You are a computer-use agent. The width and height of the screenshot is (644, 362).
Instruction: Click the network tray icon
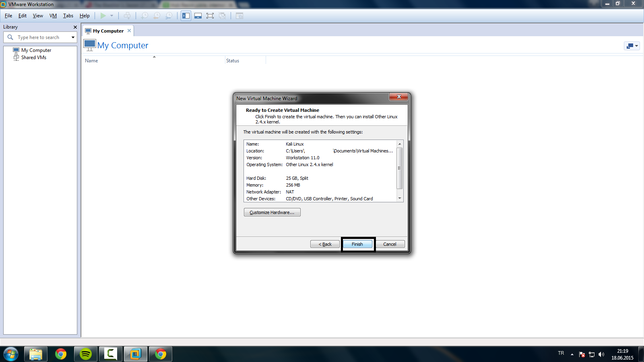pos(592,354)
